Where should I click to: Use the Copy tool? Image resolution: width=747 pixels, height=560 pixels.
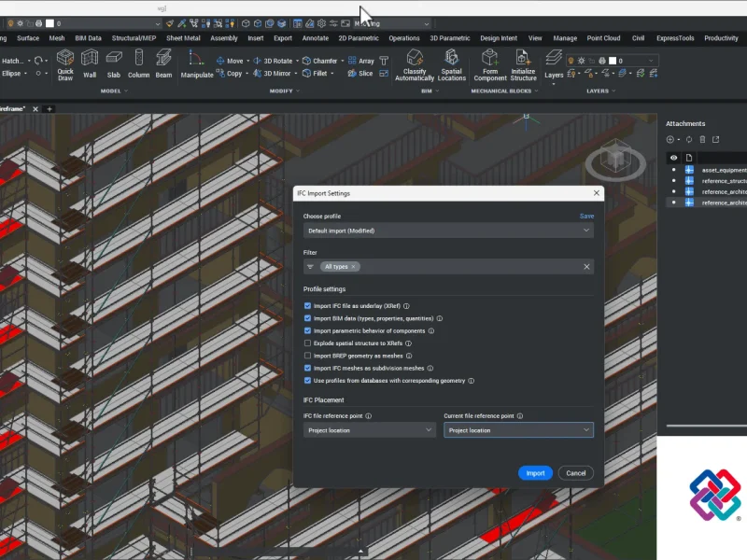click(x=230, y=74)
